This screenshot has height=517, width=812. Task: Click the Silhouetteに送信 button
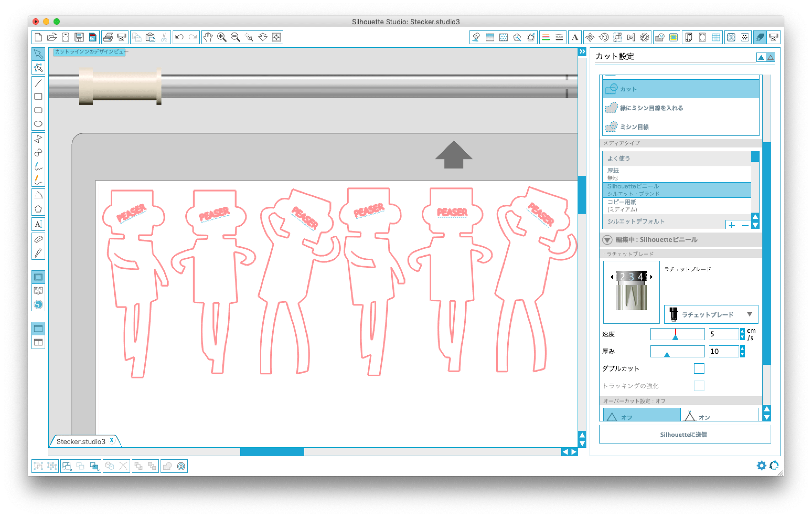[x=684, y=434]
